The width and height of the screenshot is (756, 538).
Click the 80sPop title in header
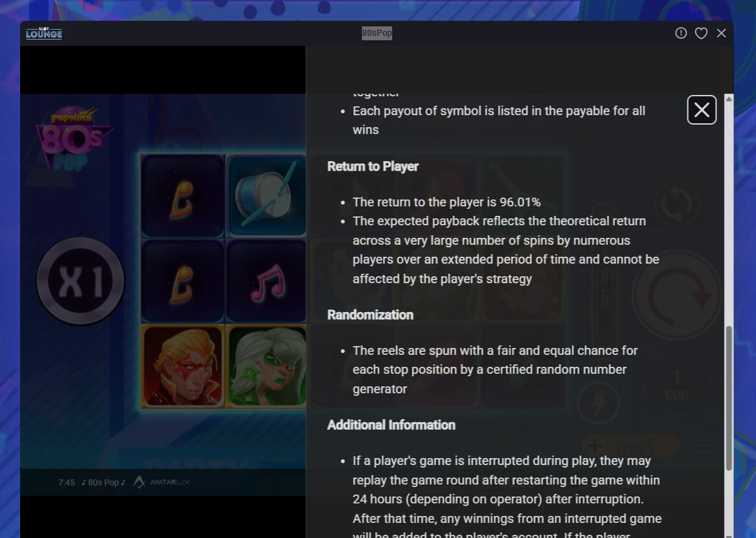(x=376, y=33)
